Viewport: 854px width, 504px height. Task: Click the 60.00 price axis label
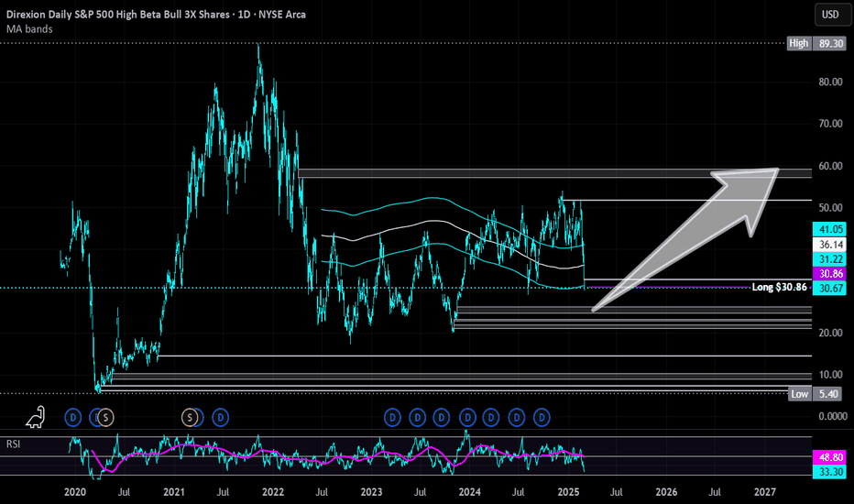click(x=830, y=166)
